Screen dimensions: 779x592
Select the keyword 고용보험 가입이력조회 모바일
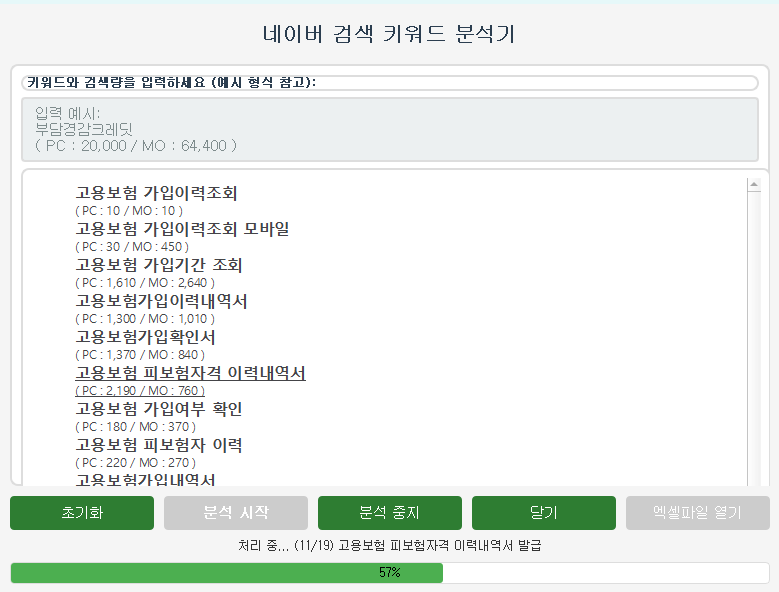pos(182,229)
